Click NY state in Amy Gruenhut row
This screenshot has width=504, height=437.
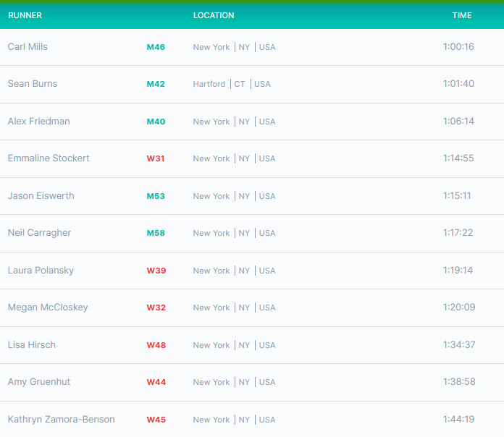244,382
